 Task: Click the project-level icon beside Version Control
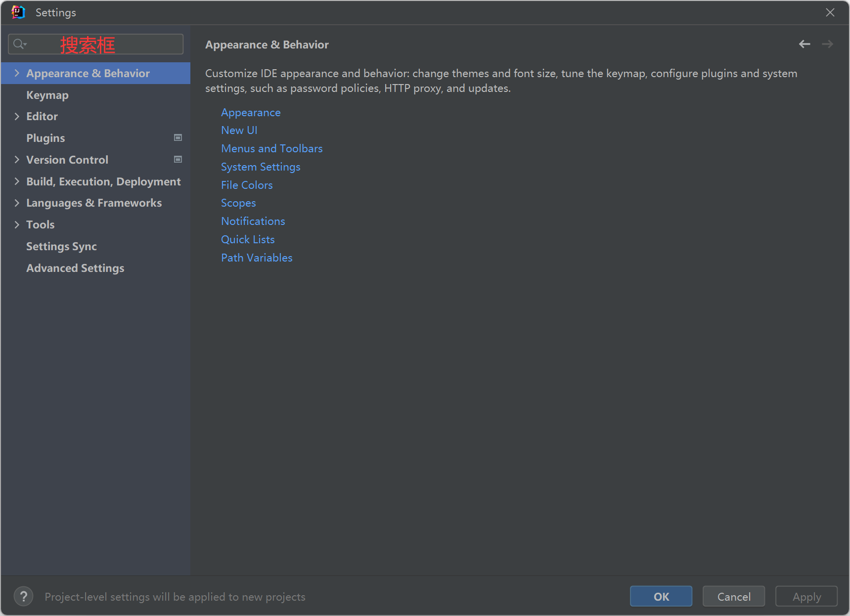click(178, 159)
